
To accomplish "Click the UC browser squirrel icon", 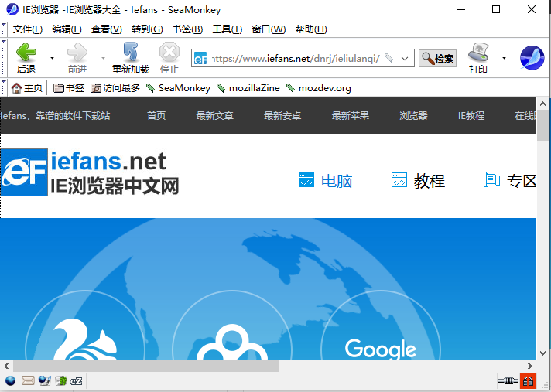I will click(85, 339).
